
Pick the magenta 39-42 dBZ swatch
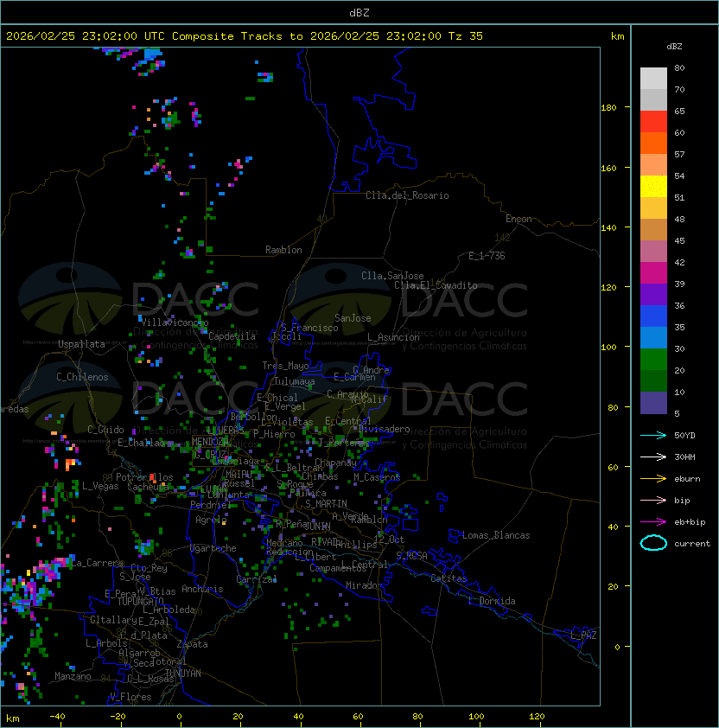point(653,272)
